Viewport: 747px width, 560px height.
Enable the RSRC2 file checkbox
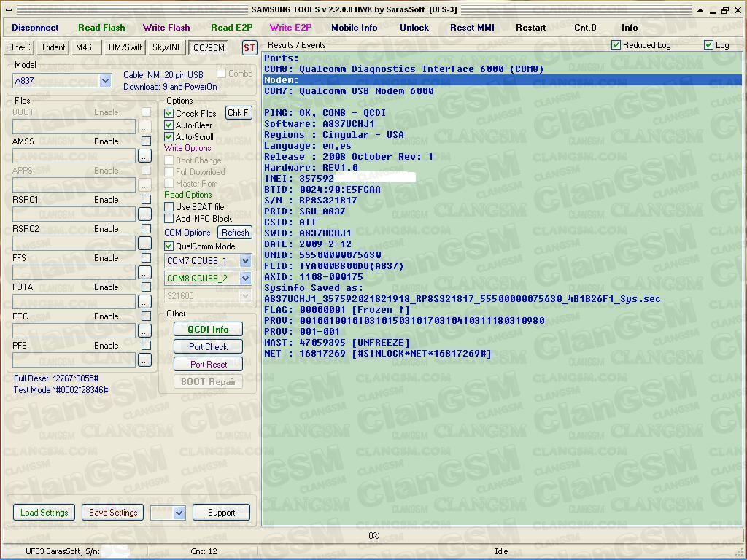146,228
